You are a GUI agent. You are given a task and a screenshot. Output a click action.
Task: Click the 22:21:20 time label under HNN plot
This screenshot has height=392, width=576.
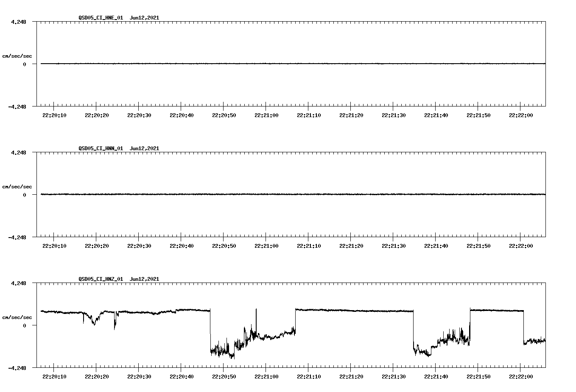351,246
